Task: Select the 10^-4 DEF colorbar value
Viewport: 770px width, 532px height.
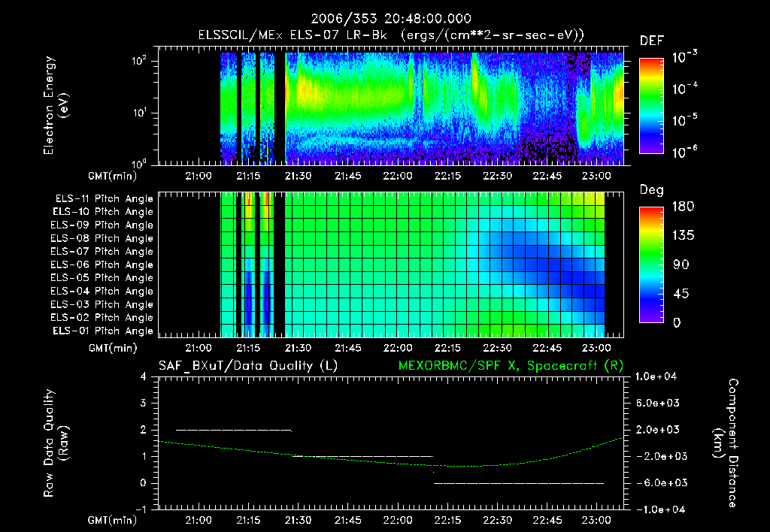Action: 684,89
